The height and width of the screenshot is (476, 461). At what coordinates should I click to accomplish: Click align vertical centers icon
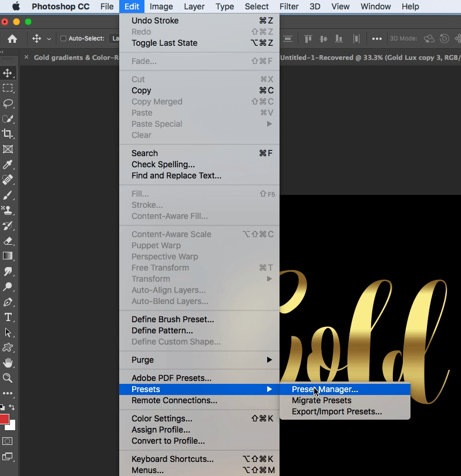coord(324,39)
